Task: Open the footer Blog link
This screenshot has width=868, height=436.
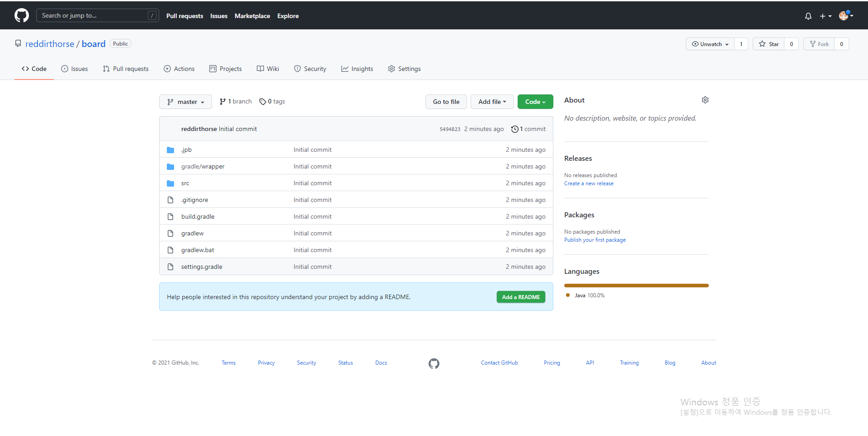Action: [x=670, y=363]
